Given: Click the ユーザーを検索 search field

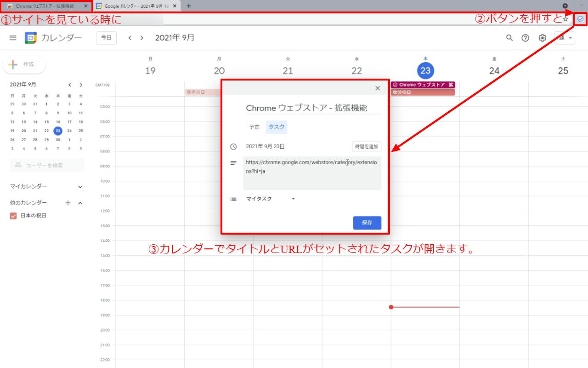Looking at the screenshot, I should pyautogui.click(x=47, y=165).
